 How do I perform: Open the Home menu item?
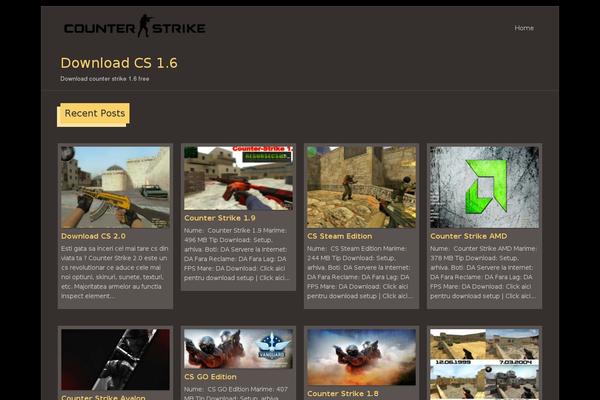524,28
